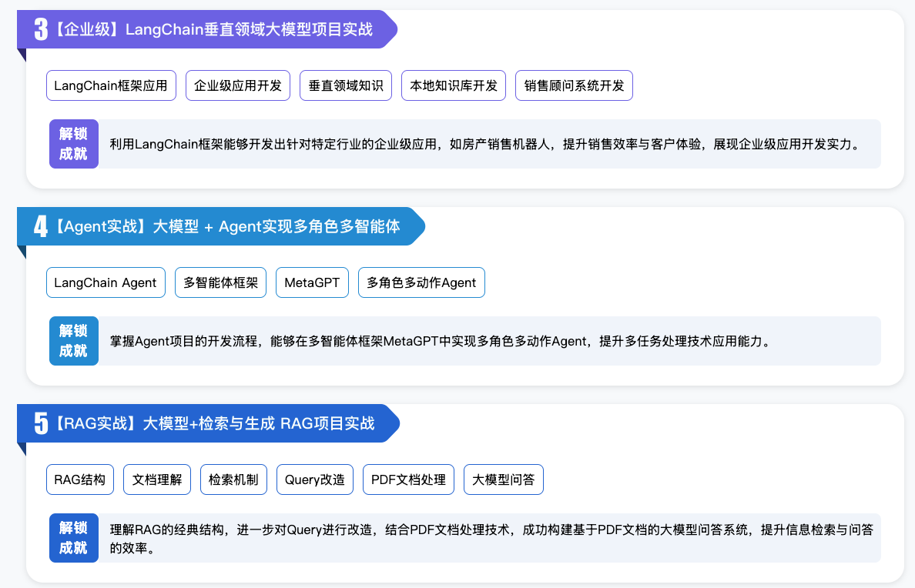Click the 检索机制 tag

[x=233, y=479]
